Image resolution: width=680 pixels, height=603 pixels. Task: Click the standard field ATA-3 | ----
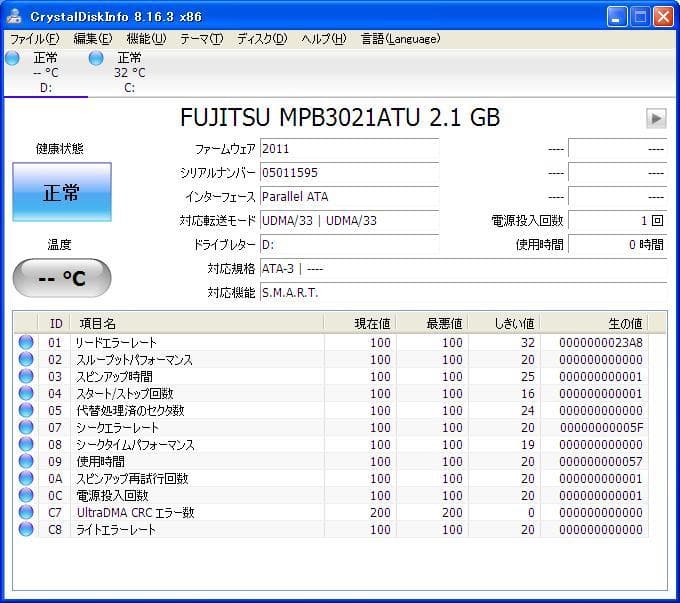point(463,269)
